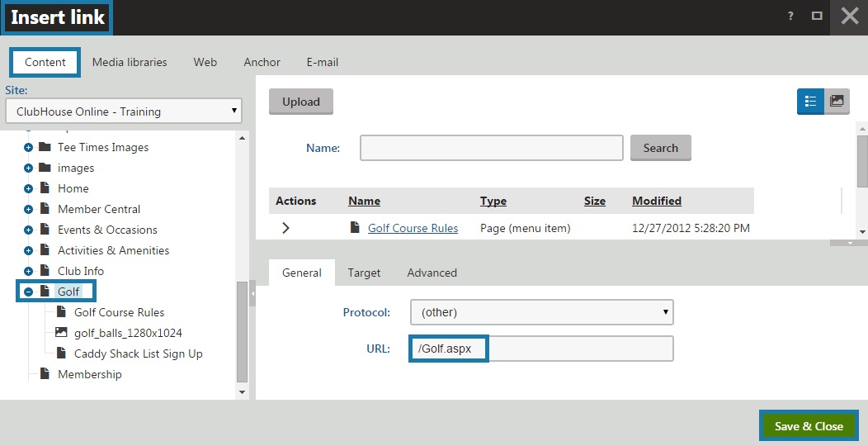Select the list view icon

click(x=810, y=101)
